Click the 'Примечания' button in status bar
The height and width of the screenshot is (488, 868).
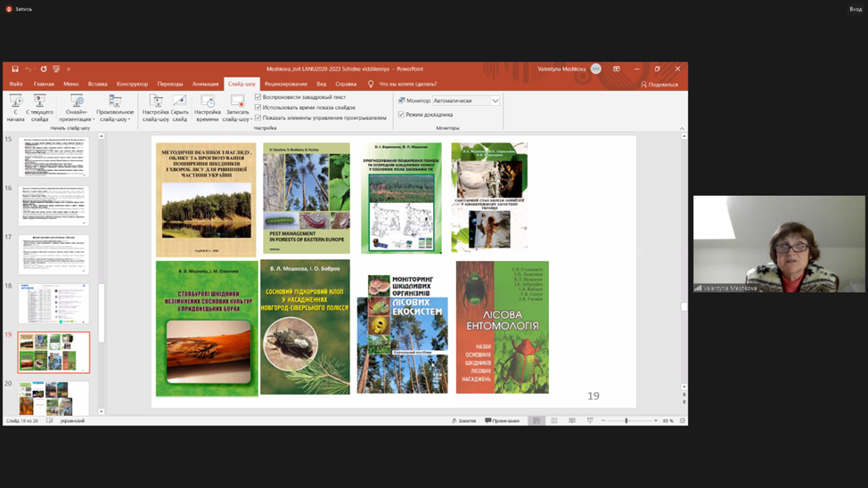point(503,421)
